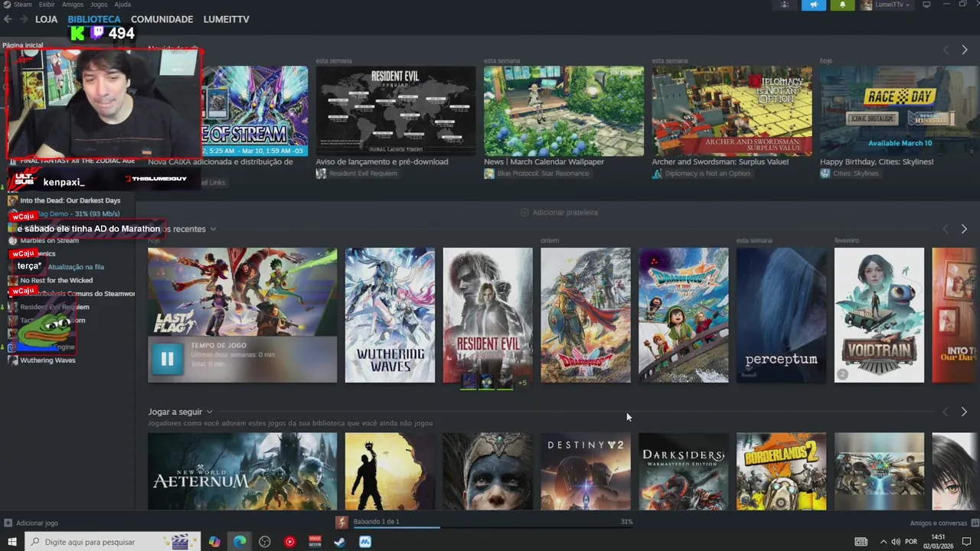Click Diplomacy is Not an Option icon
Viewport: 980px width, 551px height.
pyautogui.click(x=657, y=174)
